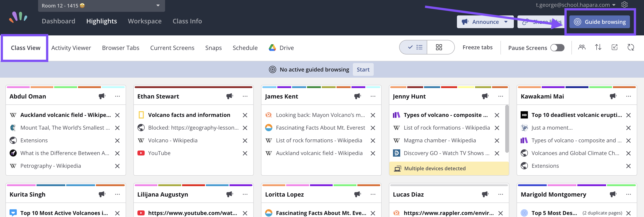Click the Hapara logo icon
The image size is (644, 217).
tap(18, 17)
